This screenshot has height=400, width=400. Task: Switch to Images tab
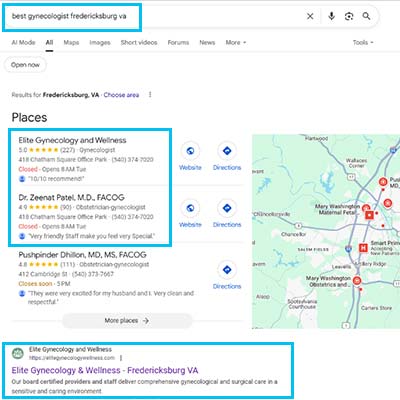100,42
